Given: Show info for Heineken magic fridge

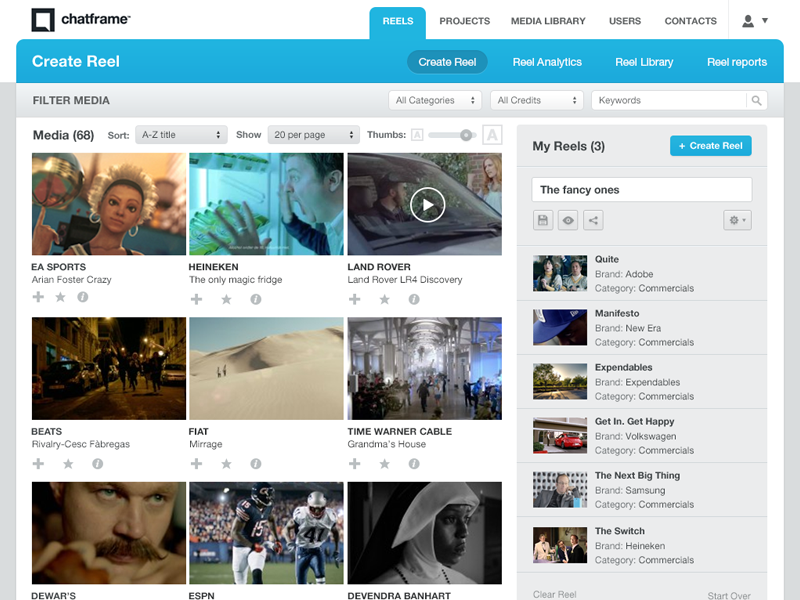Looking at the screenshot, I should click(256, 299).
